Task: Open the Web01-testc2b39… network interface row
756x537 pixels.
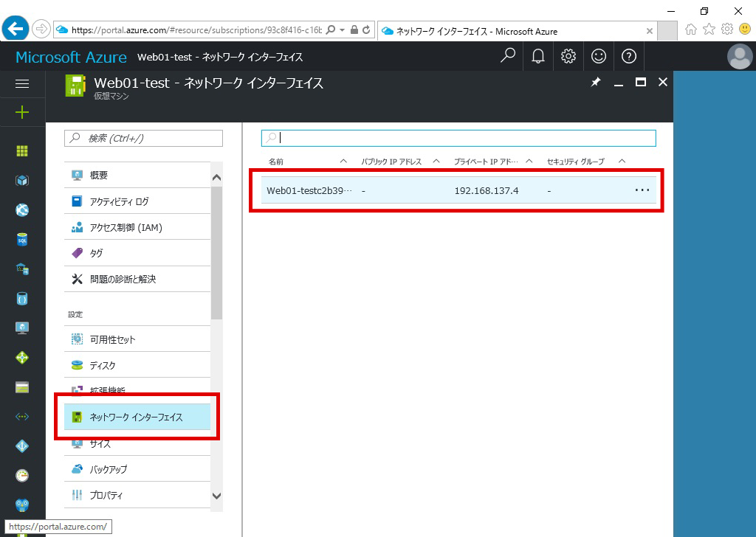Action: point(458,190)
